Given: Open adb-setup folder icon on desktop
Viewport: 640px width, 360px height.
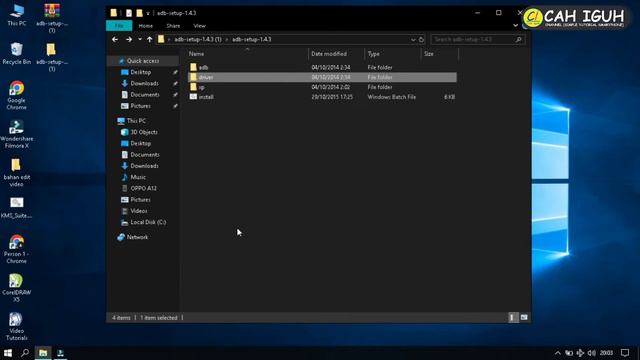Looking at the screenshot, I should click(52, 57).
